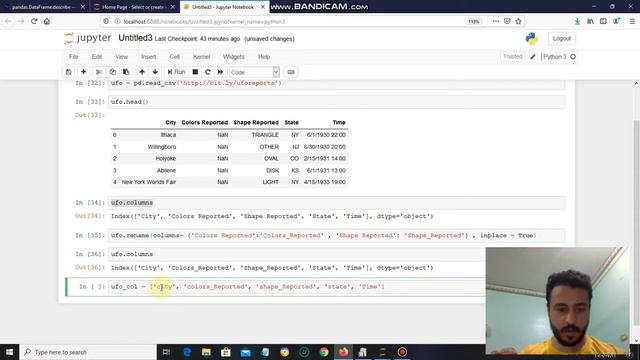Click the pencil edit mode icon
This screenshot has width=640, height=360.
coord(533,57)
